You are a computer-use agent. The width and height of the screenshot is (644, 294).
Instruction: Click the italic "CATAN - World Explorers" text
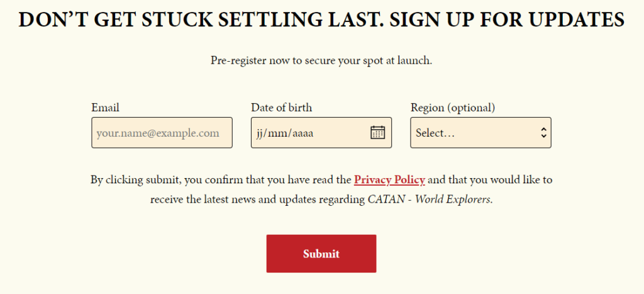point(429,200)
